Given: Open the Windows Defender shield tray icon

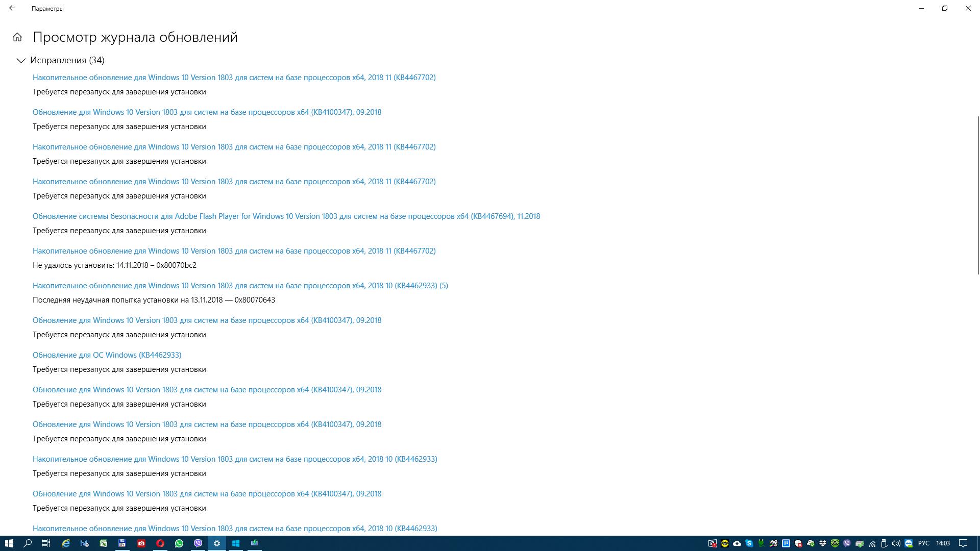Looking at the screenshot, I should [x=798, y=543].
